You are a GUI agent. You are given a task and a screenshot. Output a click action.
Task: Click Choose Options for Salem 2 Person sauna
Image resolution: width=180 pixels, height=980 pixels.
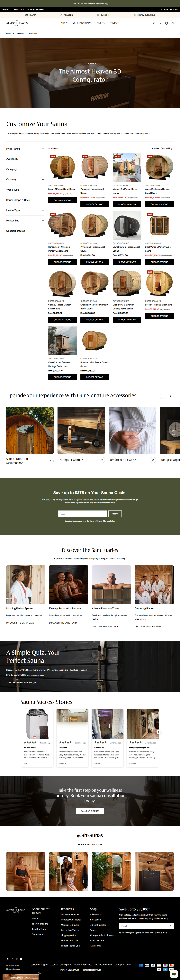point(62,200)
